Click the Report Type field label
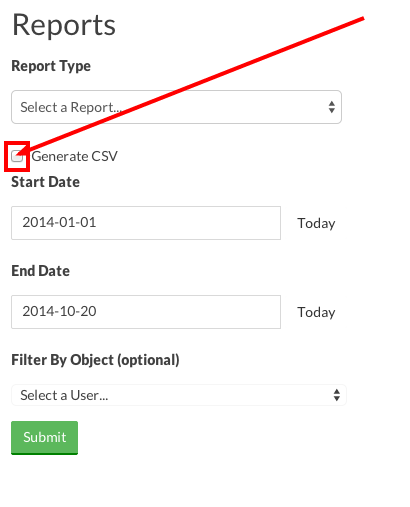Image resolution: width=410 pixels, height=507 pixels. click(51, 66)
